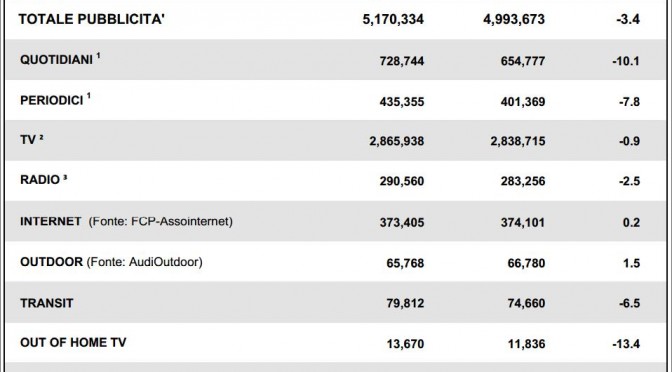Select Outdoor percentage 1.5
This screenshot has height=372, width=672.
pos(631,263)
